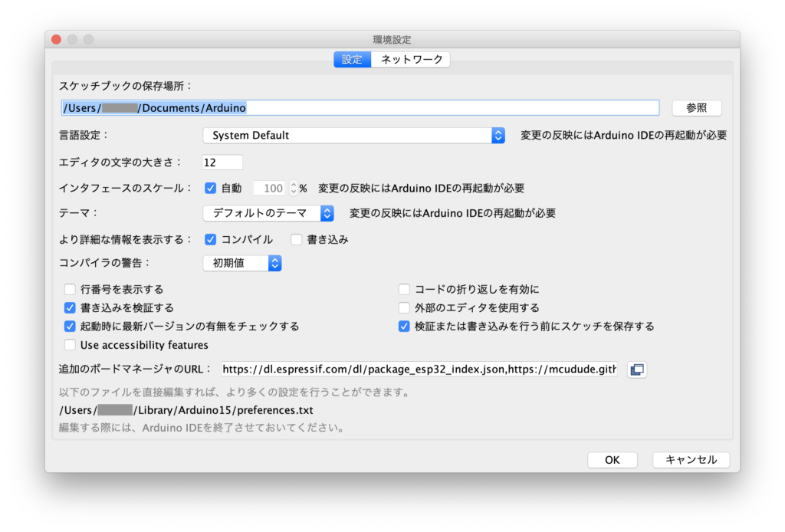Click the red close window button

pyautogui.click(x=56, y=39)
